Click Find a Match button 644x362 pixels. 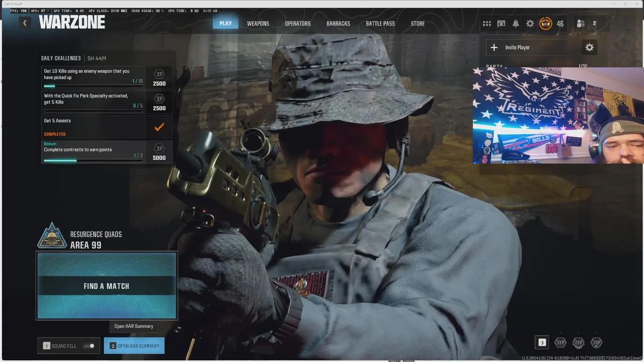[x=107, y=286]
